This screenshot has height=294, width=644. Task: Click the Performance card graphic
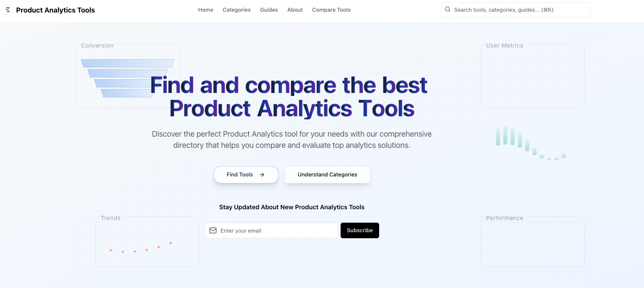(532, 241)
